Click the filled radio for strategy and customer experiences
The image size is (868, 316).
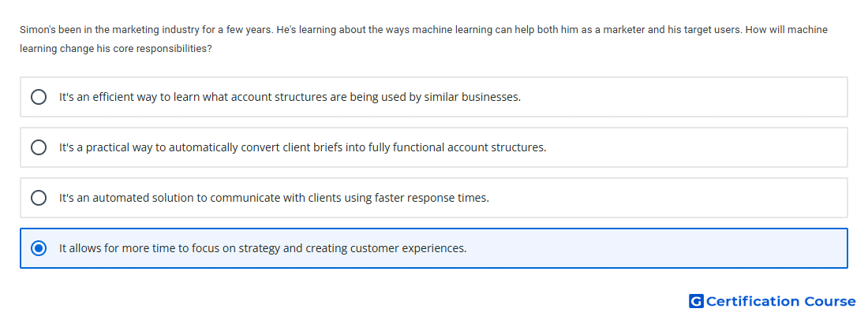pos(39,248)
